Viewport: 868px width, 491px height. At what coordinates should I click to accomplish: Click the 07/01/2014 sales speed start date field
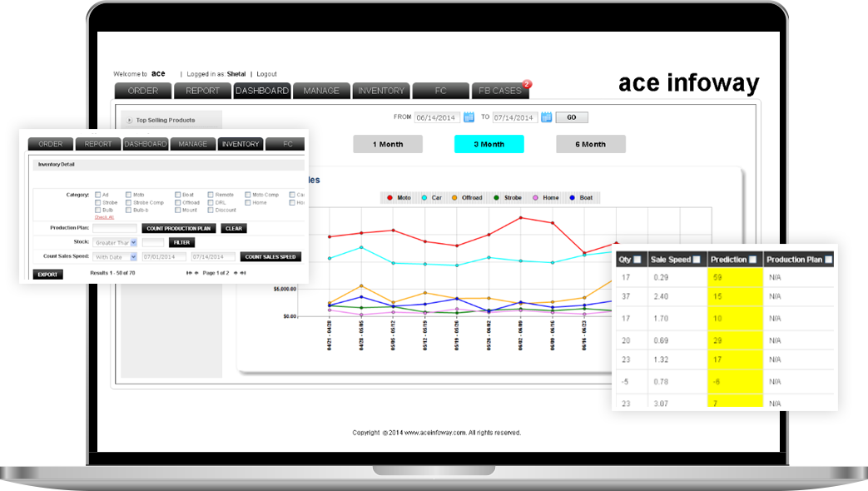pyautogui.click(x=164, y=257)
